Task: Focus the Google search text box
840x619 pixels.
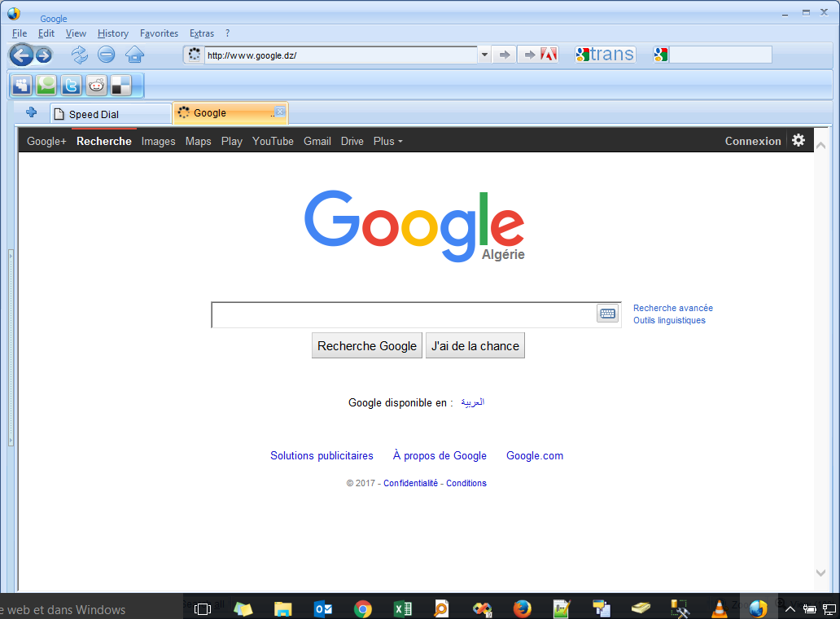Action: [x=404, y=314]
